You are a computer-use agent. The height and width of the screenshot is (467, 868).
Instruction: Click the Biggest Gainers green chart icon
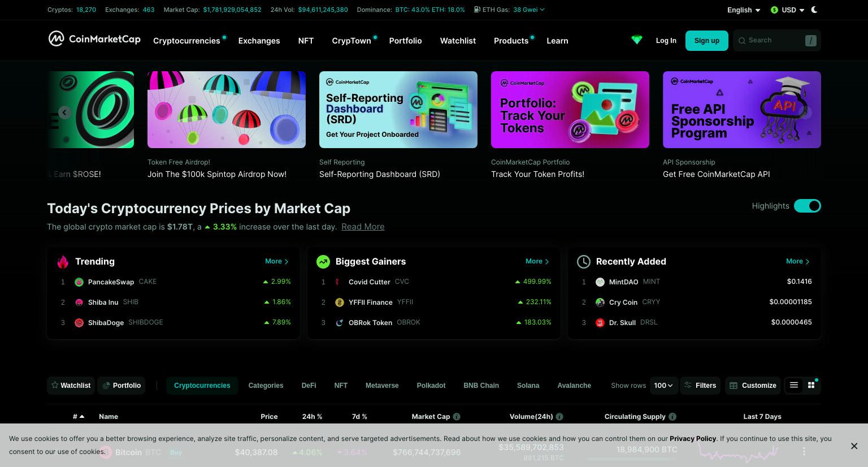point(323,261)
